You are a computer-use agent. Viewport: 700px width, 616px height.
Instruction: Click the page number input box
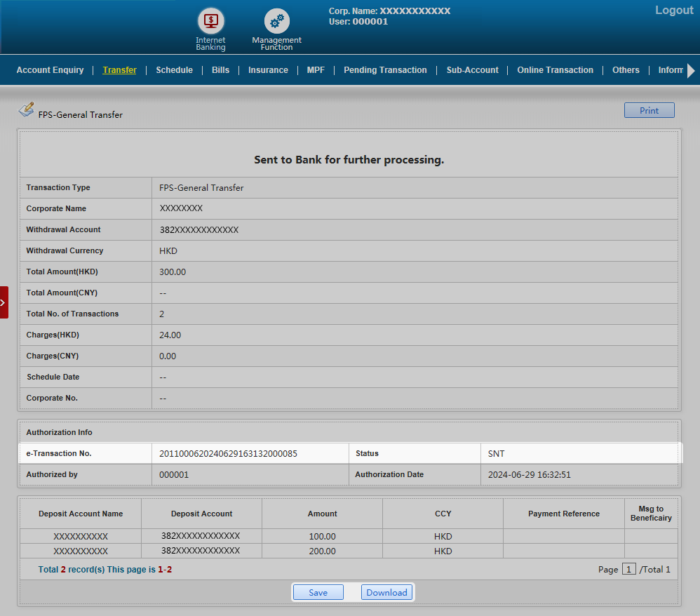pos(629,569)
